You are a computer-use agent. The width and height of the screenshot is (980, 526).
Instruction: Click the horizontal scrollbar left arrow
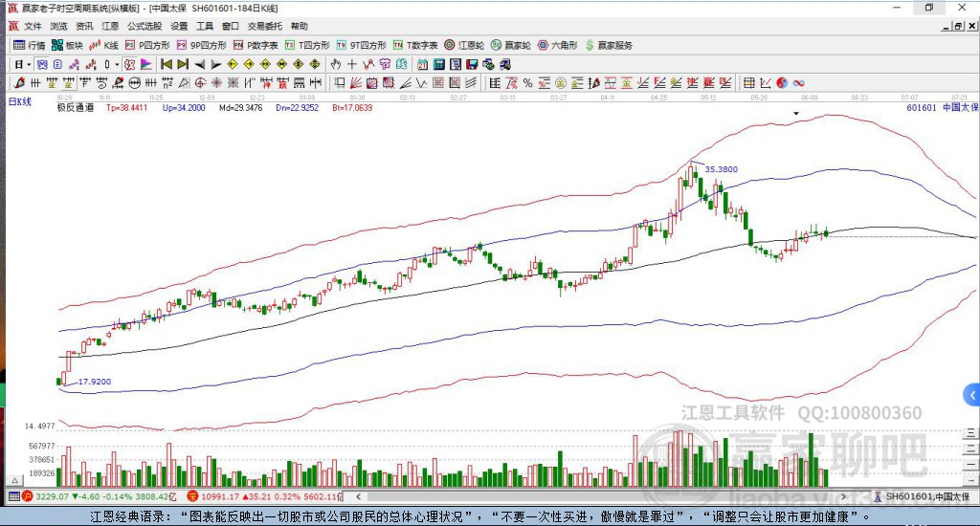358,496
